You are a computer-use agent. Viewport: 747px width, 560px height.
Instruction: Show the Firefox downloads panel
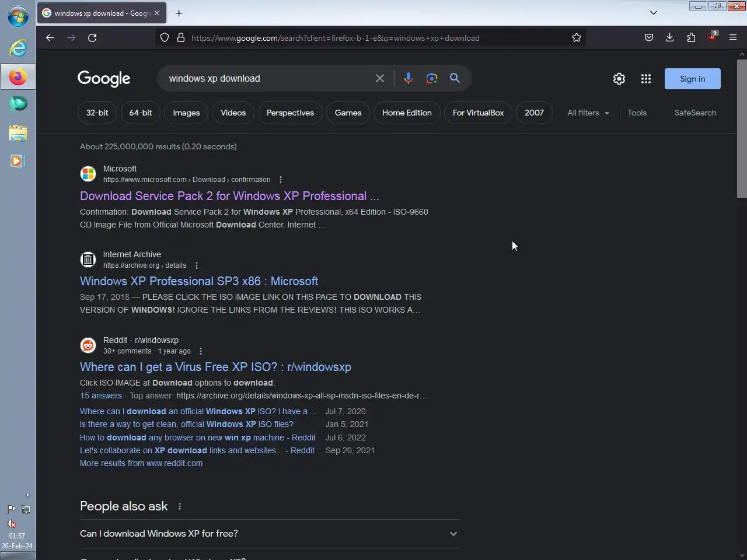[670, 38]
